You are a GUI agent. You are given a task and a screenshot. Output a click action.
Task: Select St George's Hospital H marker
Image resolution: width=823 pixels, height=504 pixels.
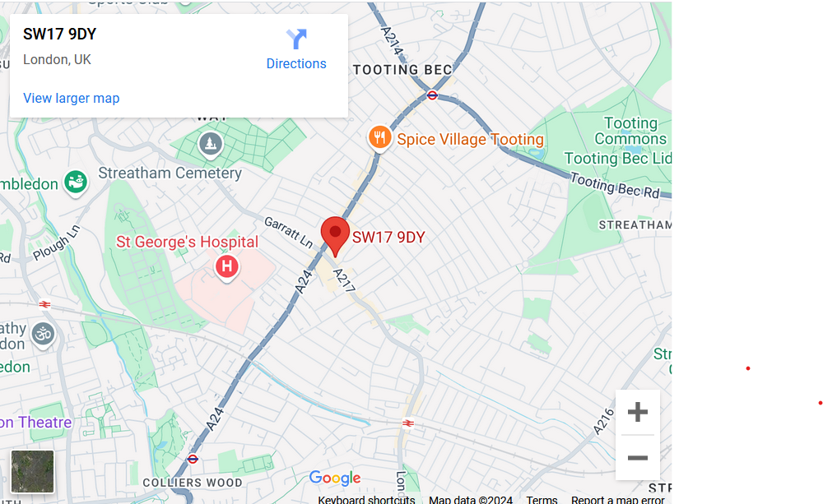click(x=227, y=268)
